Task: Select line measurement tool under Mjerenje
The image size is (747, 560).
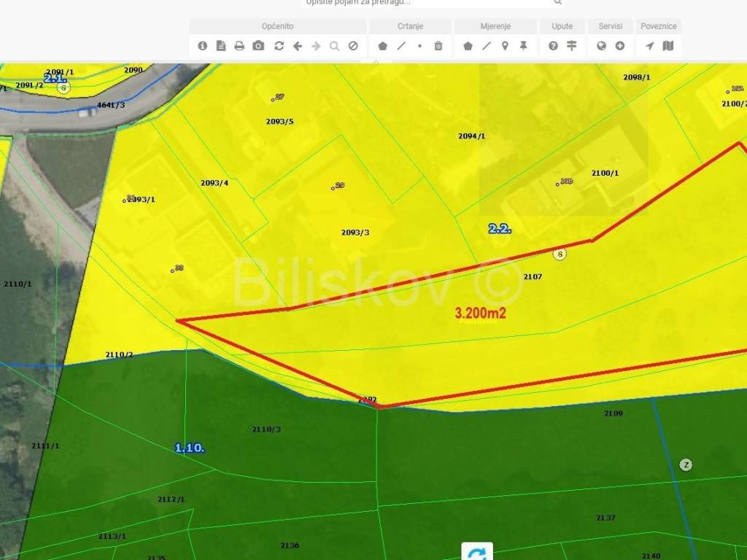Action: coord(487,46)
